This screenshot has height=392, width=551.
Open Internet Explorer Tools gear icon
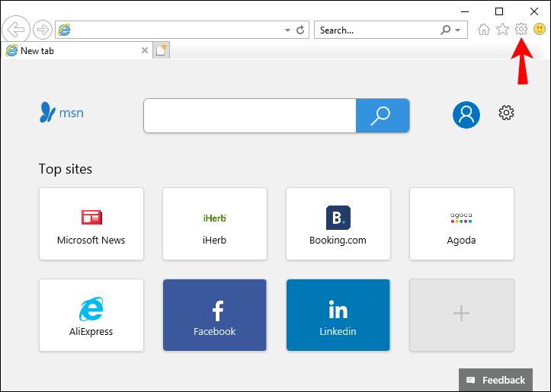pyautogui.click(x=521, y=30)
